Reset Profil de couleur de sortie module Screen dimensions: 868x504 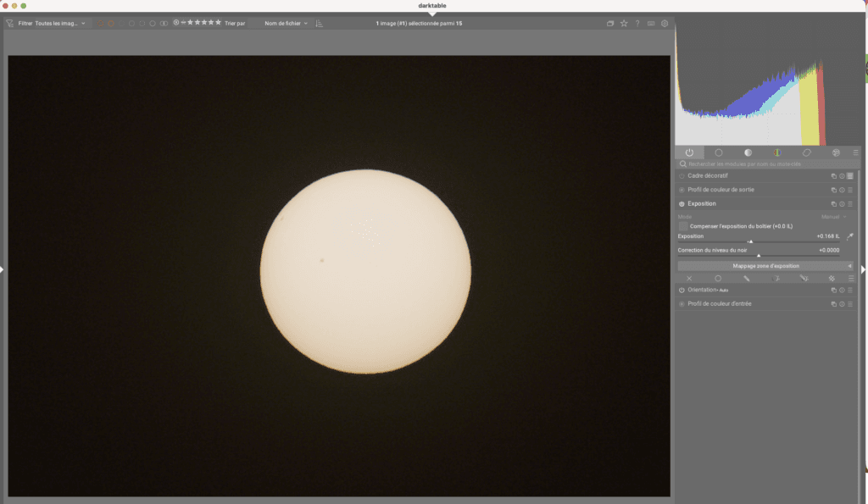842,190
